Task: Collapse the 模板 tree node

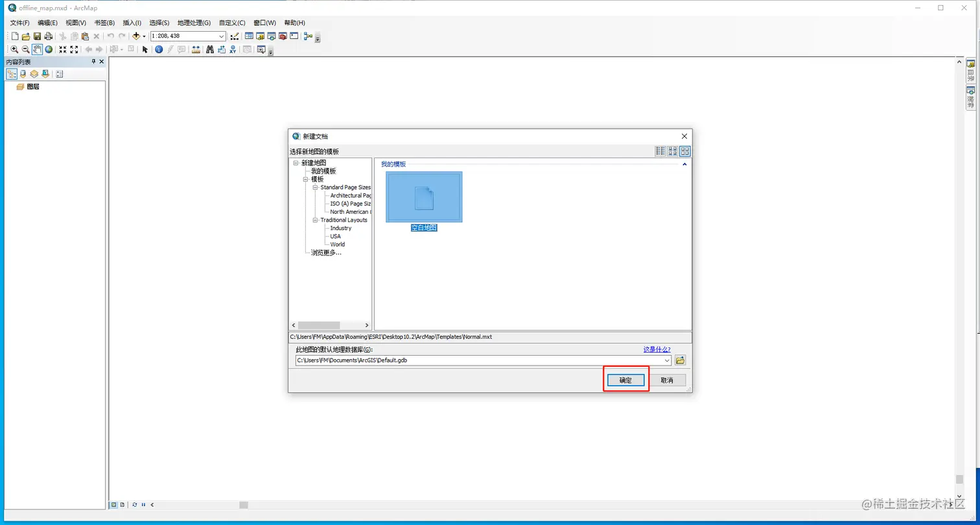Action: tap(306, 179)
